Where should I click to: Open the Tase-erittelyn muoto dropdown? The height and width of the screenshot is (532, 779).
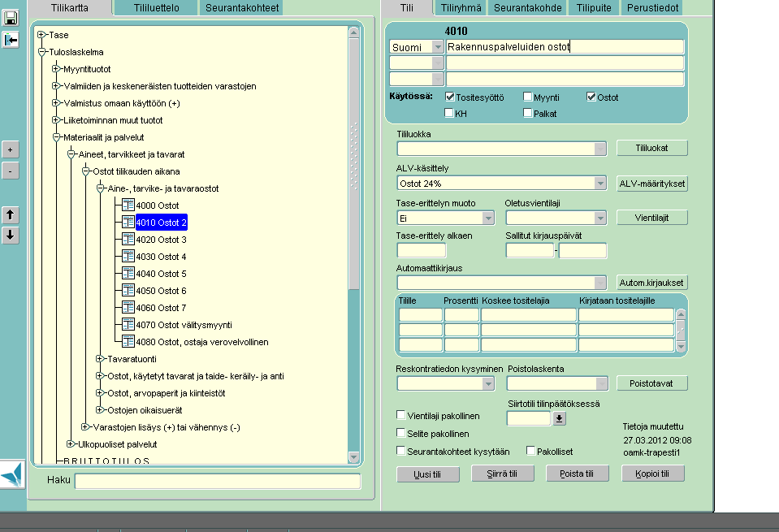pyautogui.click(x=488, y=218)
